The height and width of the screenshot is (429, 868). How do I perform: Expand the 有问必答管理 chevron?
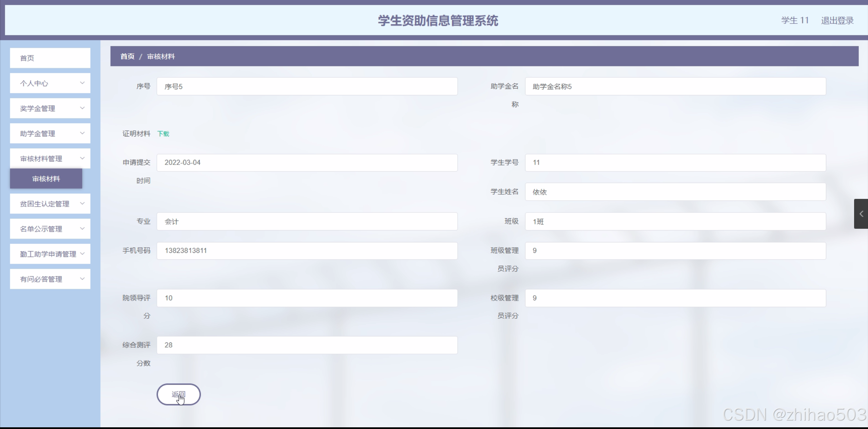point(82,279)
